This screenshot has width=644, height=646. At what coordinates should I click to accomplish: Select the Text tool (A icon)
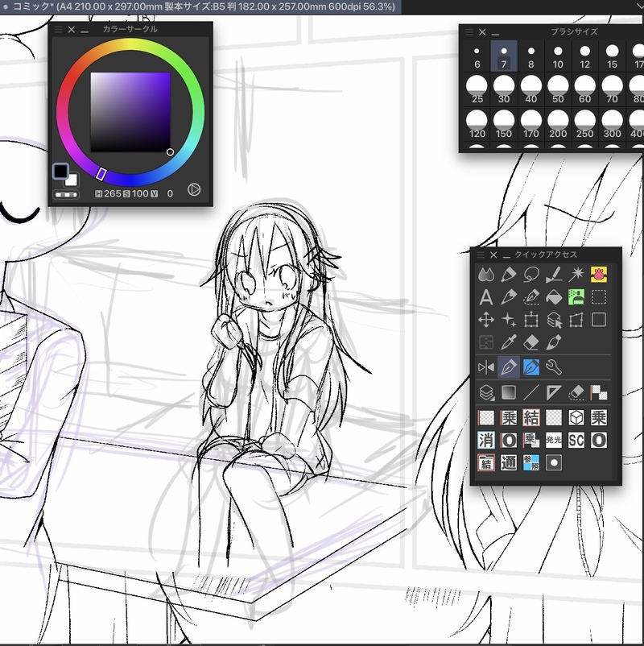point(486,297)
